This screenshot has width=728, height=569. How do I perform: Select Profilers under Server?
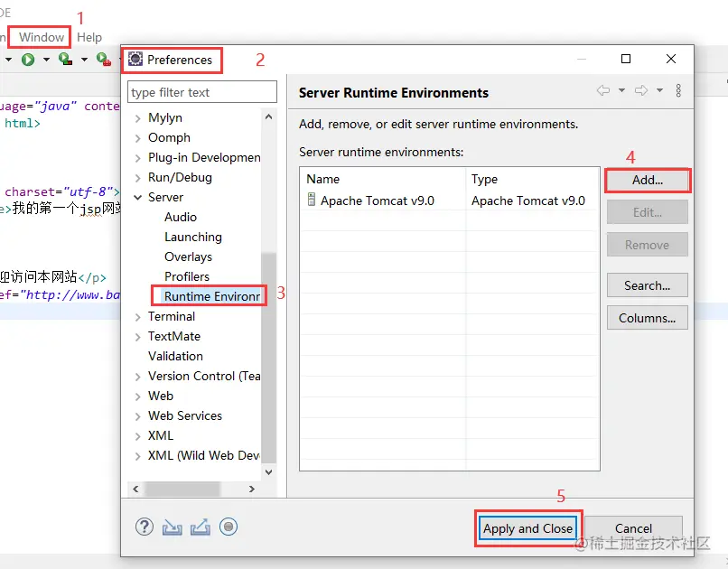(187, 276)
